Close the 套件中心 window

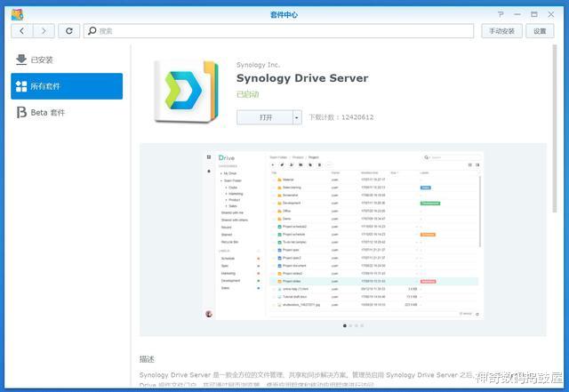(x=551, y=14)
